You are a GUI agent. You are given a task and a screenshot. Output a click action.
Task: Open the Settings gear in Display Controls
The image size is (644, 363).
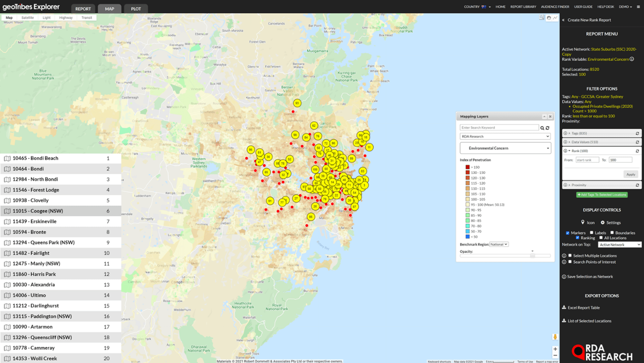point(610,222)
